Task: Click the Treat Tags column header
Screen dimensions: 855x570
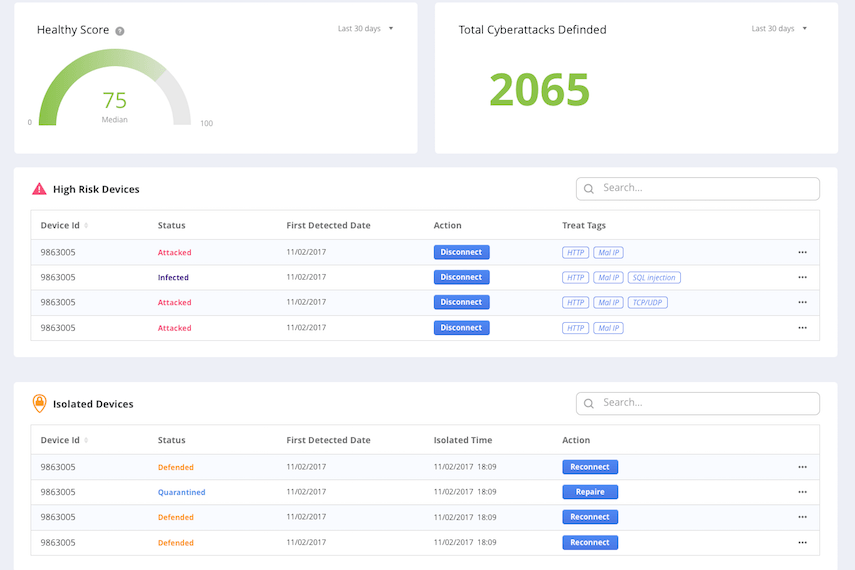Action: [x=584, y=226]
